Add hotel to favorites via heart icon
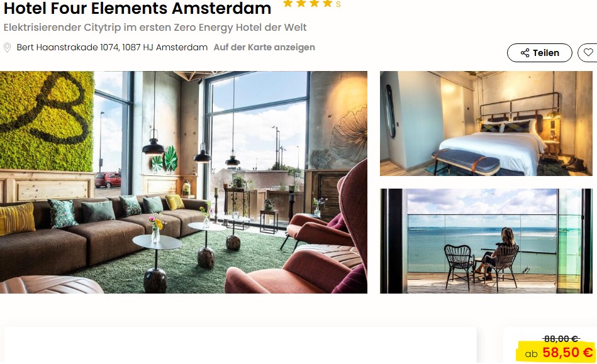 pos(588,52)
